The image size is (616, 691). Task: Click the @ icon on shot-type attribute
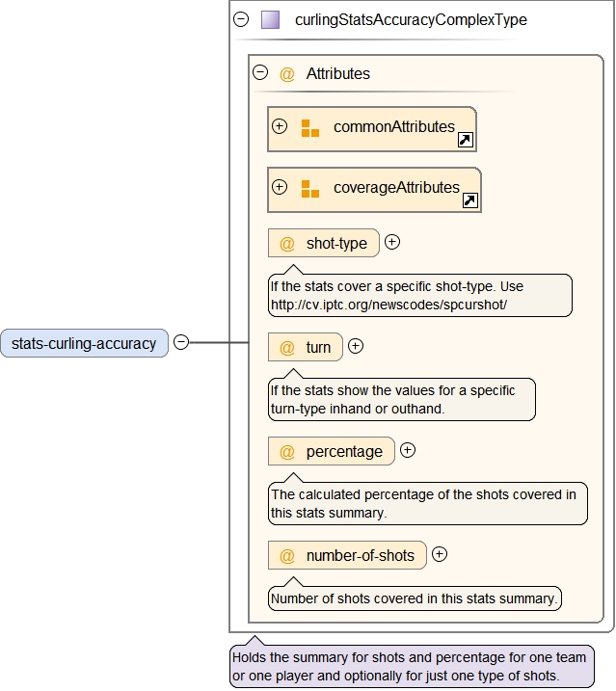pos(286,244)
